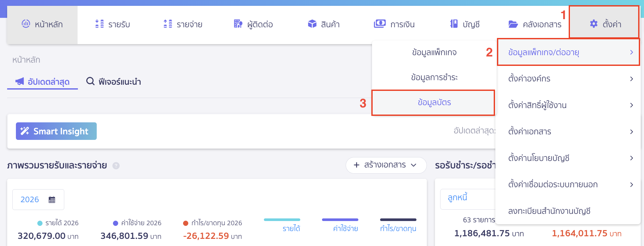Select ตั้งค่าเอกสาร menu entry
This screenshot has height=246, width=644.
tap(568, 132)
